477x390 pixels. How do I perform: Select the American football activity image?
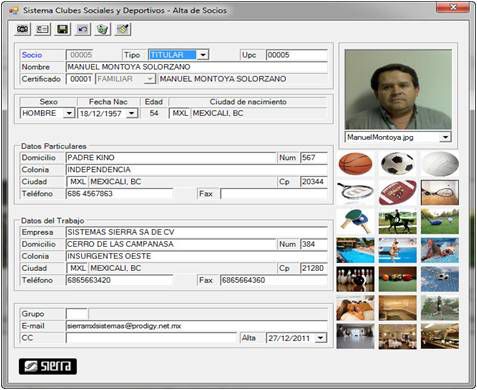click(x=397, y=193)
